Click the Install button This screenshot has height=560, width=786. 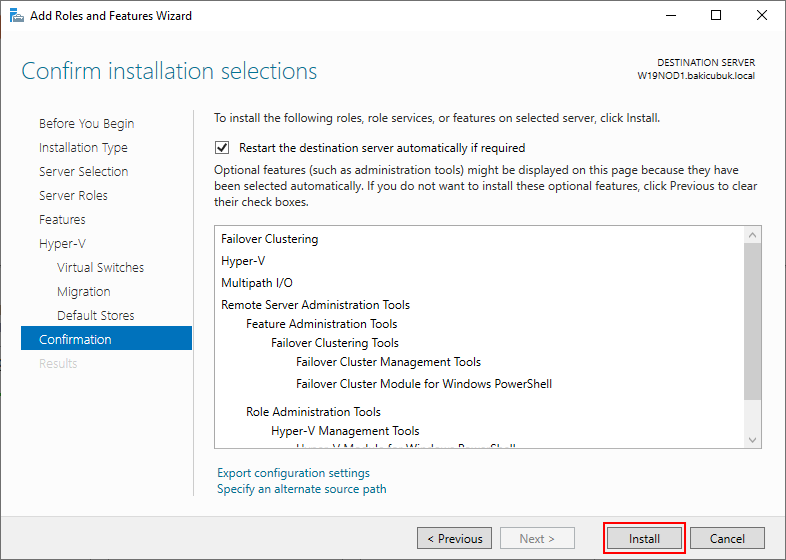(x=644, y=538)
